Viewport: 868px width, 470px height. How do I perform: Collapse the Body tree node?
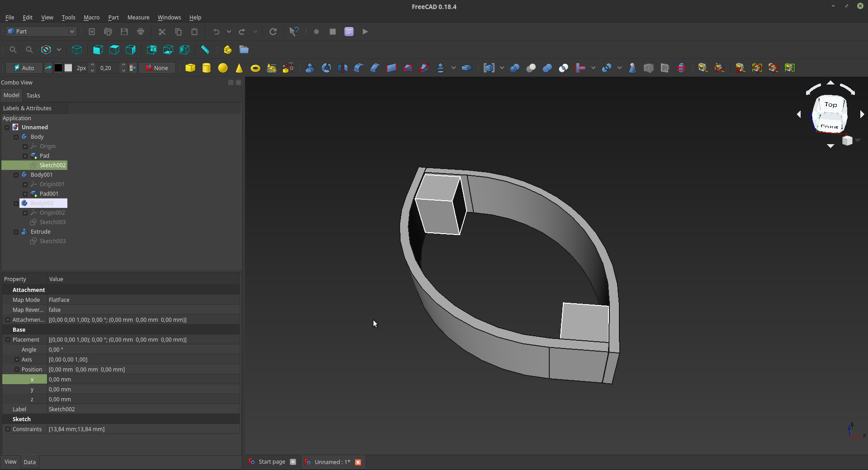(x=16, y=137)
